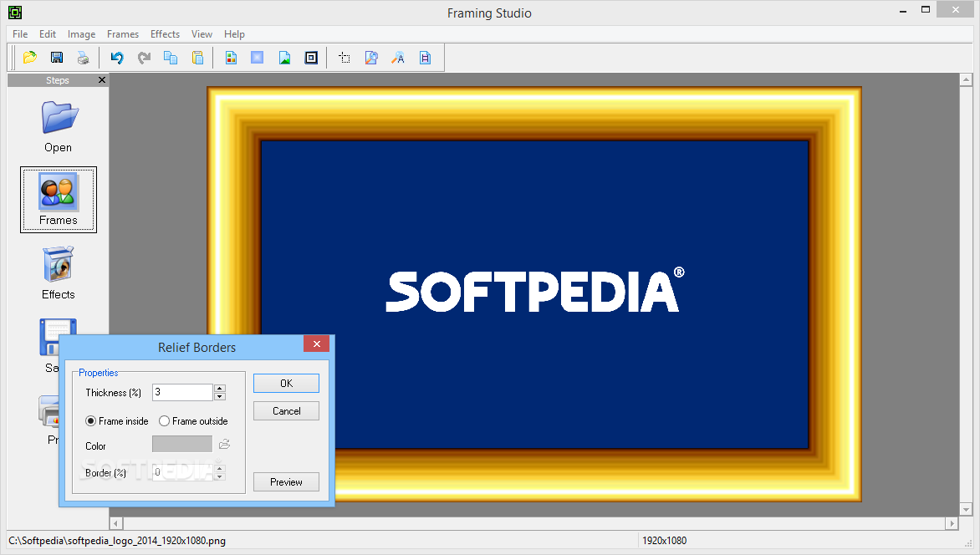Click the gray Color swatch
The height and width of the screenshot is (555, 980).
point(182,444)
